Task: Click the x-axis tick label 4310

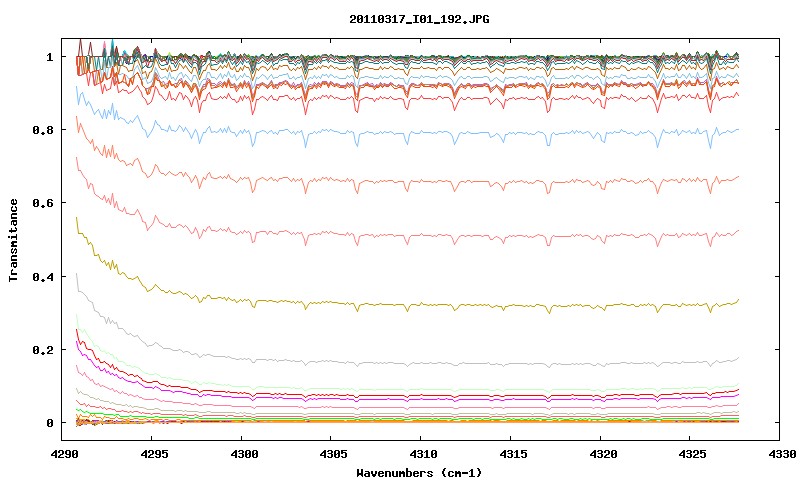Action: point(423,454)
